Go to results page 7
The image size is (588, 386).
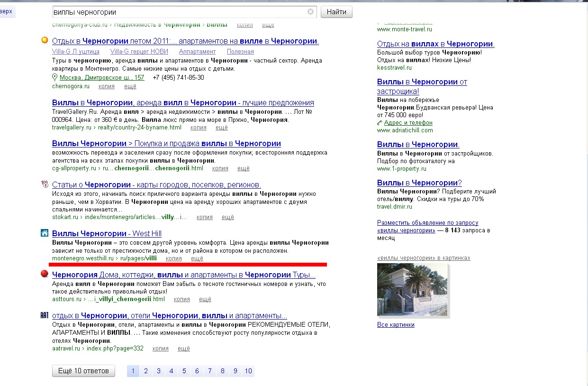[210, 371]
